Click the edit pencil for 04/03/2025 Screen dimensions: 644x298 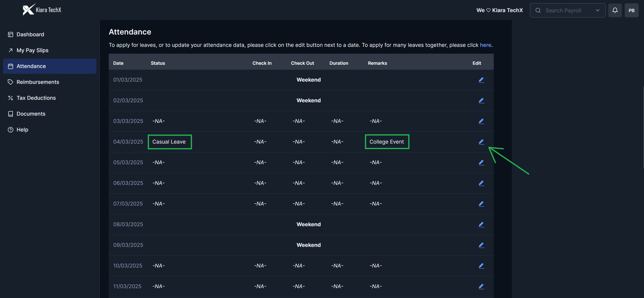point(481,142)
